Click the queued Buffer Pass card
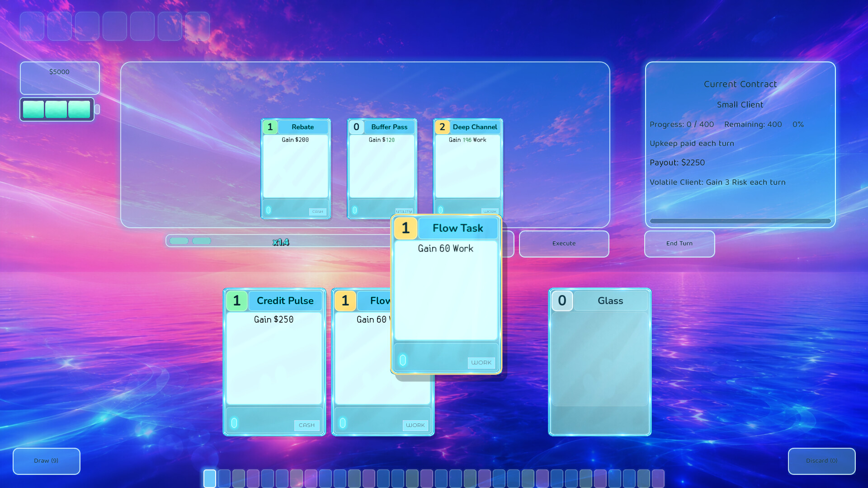Viewport: 868px width, 488px height. (382, 169)
